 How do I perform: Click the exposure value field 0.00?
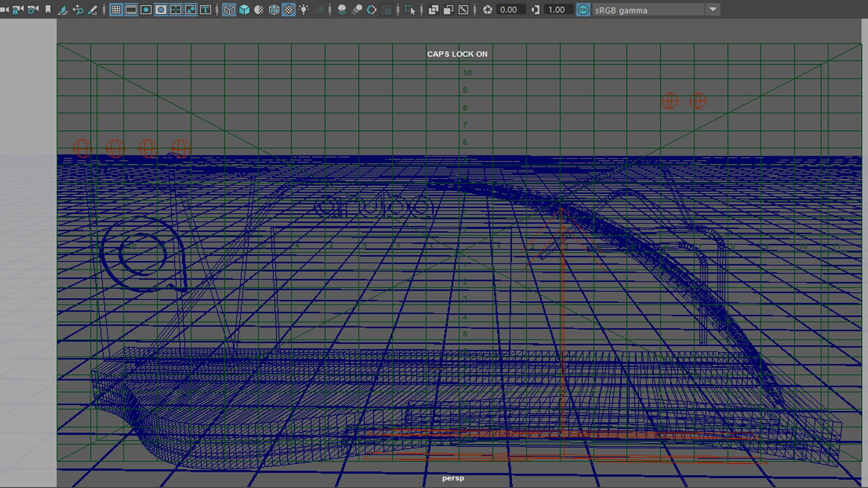coord(509,9)
